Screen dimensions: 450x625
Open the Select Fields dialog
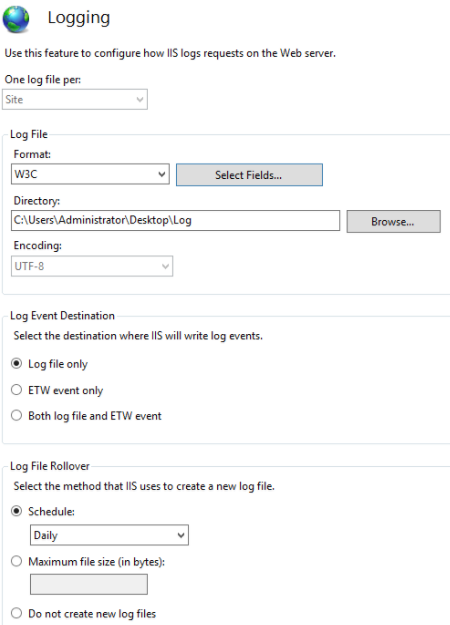[249, 175]
